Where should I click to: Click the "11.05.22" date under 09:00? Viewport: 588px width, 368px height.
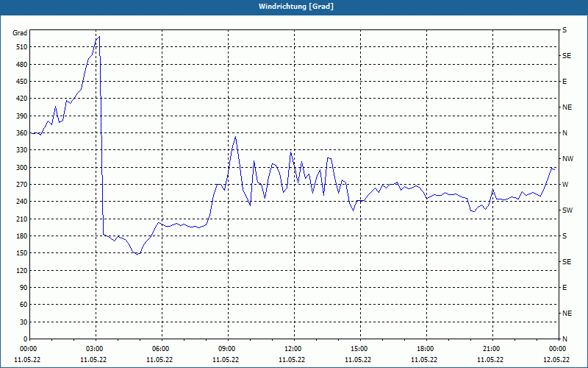click(226, 360)
